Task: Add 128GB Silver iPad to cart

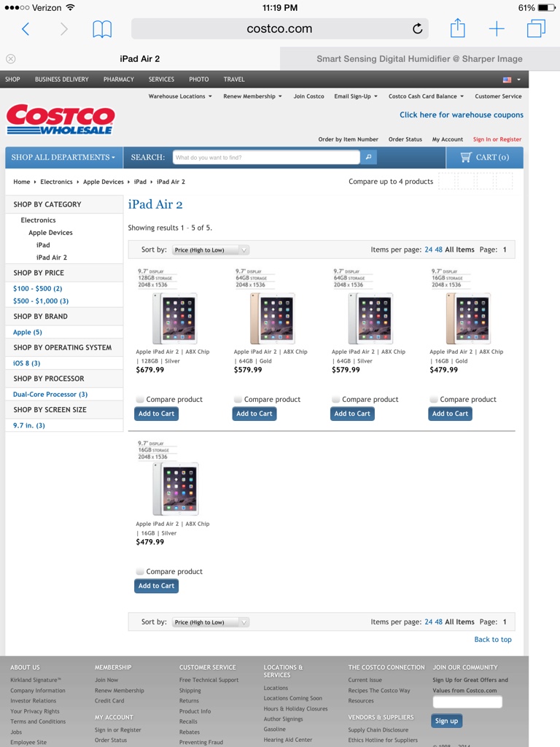Action: click(x=156, y=414)
